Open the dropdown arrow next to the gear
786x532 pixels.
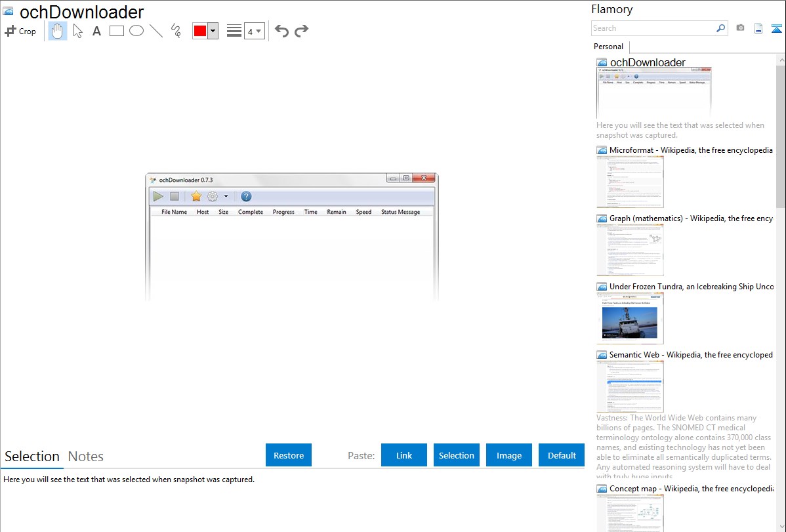click(x=226, y=196)
